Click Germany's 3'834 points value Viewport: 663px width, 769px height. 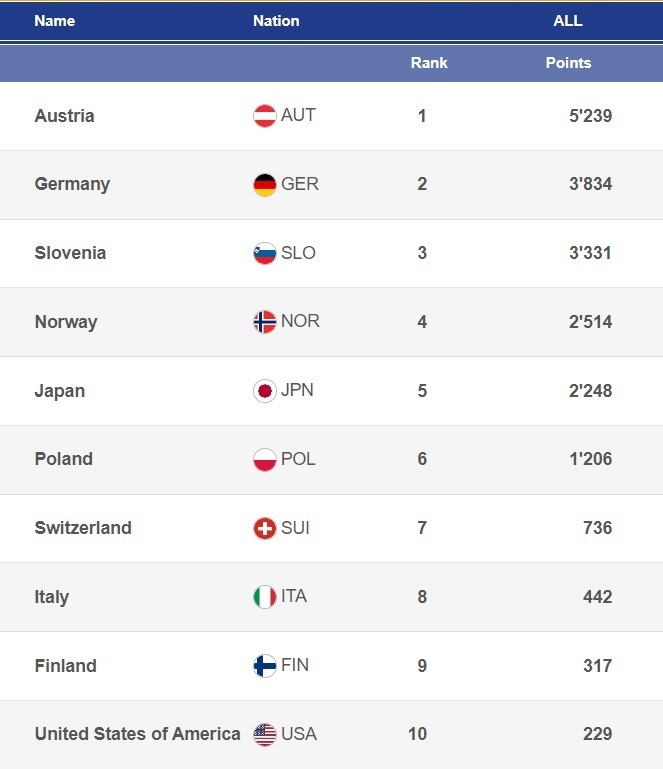tap(590, 184)
